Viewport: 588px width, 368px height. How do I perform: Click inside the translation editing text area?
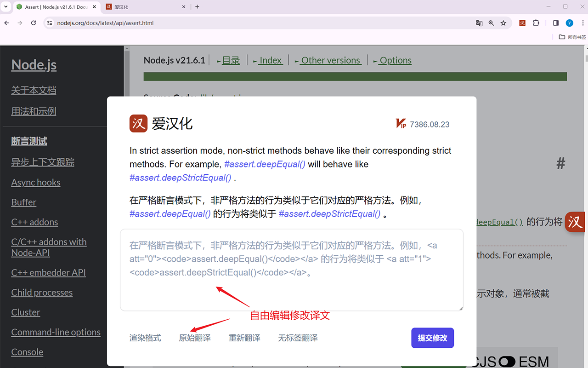coord(291,270)
